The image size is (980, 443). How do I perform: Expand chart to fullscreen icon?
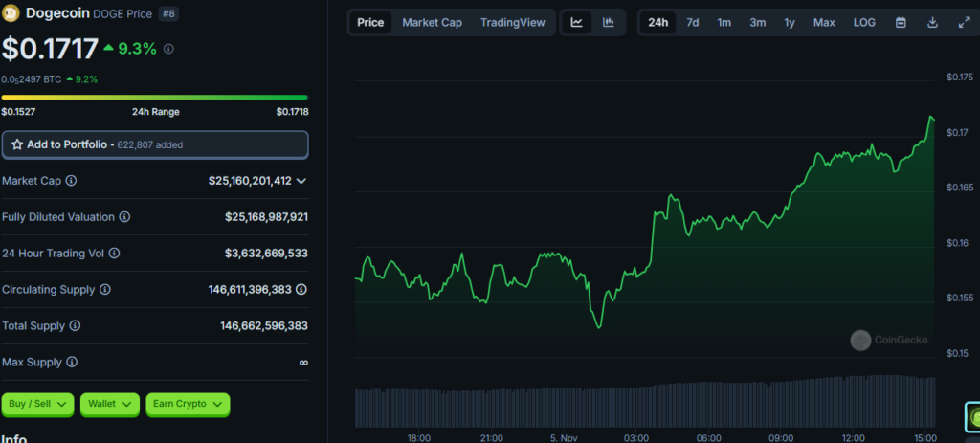point(964,23)
